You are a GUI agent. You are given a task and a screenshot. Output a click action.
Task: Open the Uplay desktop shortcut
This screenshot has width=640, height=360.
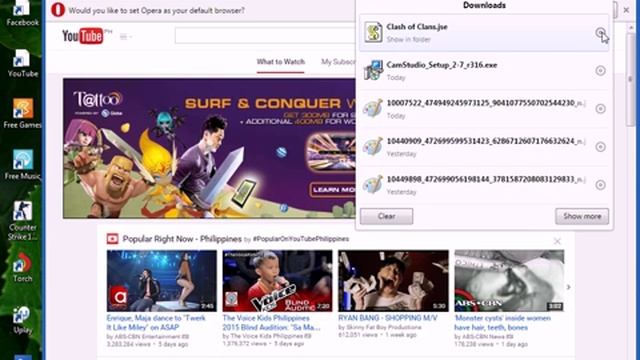coord(22,320)
